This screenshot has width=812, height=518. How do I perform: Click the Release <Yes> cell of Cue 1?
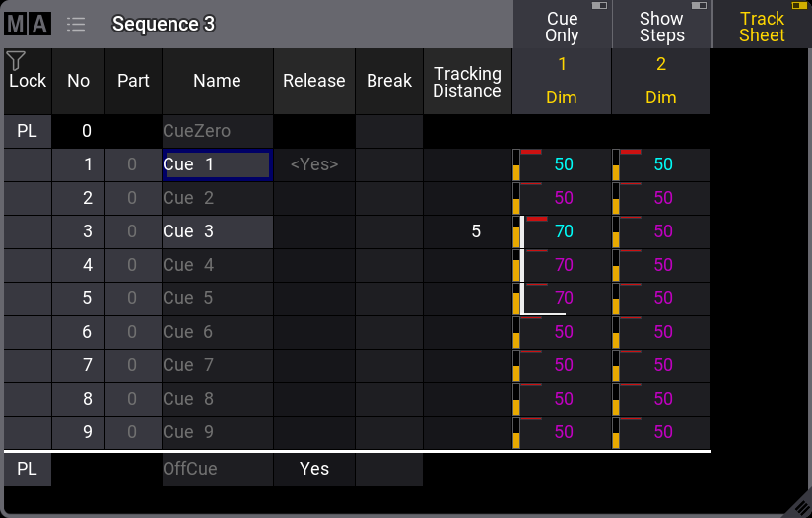click(x=313, y=164)
